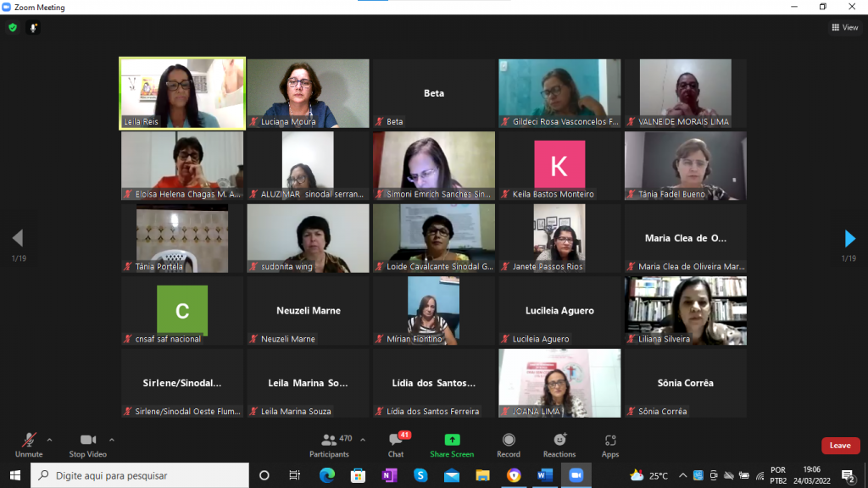The width and height of the screenshot is (868, 488).
Task: Open the Participants panel
Action: [329, 445]
